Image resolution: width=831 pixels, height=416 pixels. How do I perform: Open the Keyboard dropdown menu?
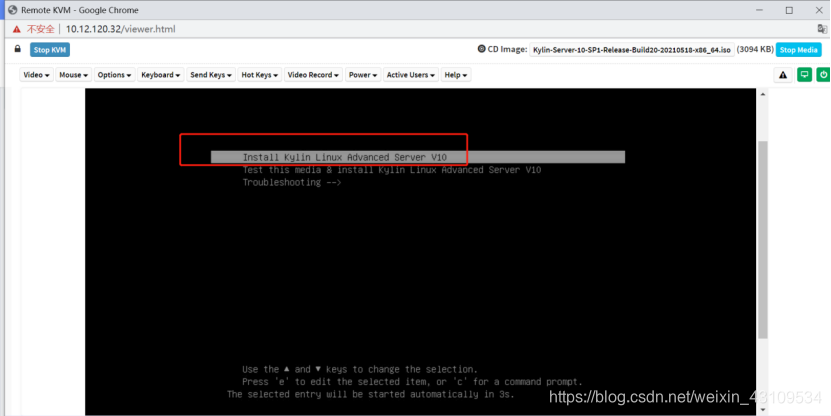pos(161,75)
